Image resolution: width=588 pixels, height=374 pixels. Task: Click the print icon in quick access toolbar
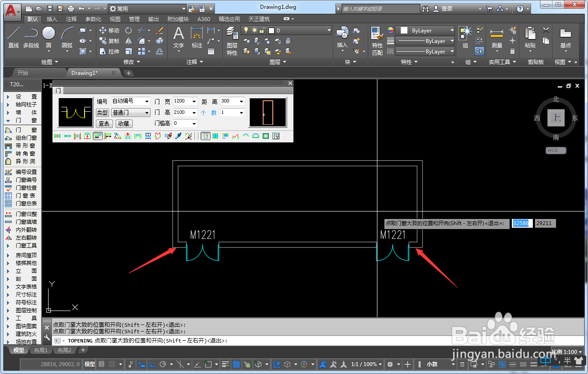(x=70, y=8)
